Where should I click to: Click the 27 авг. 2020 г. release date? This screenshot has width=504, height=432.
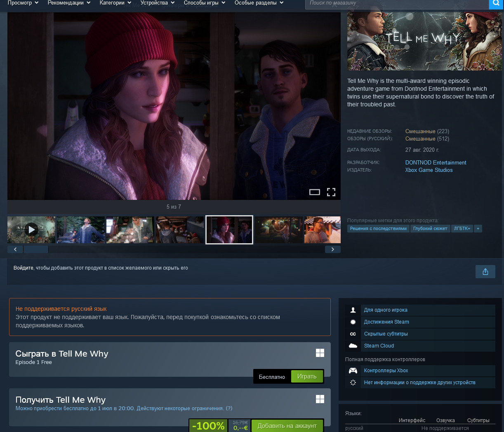click(422, 150)
